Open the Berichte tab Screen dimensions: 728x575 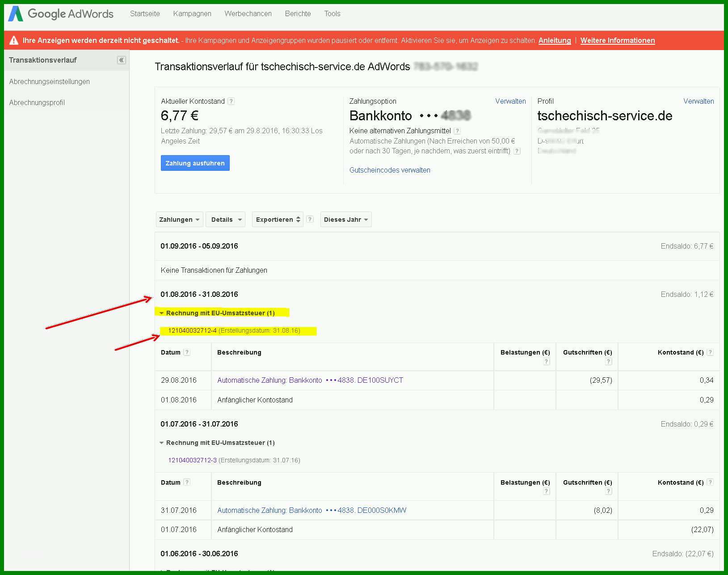coord(298,14)
